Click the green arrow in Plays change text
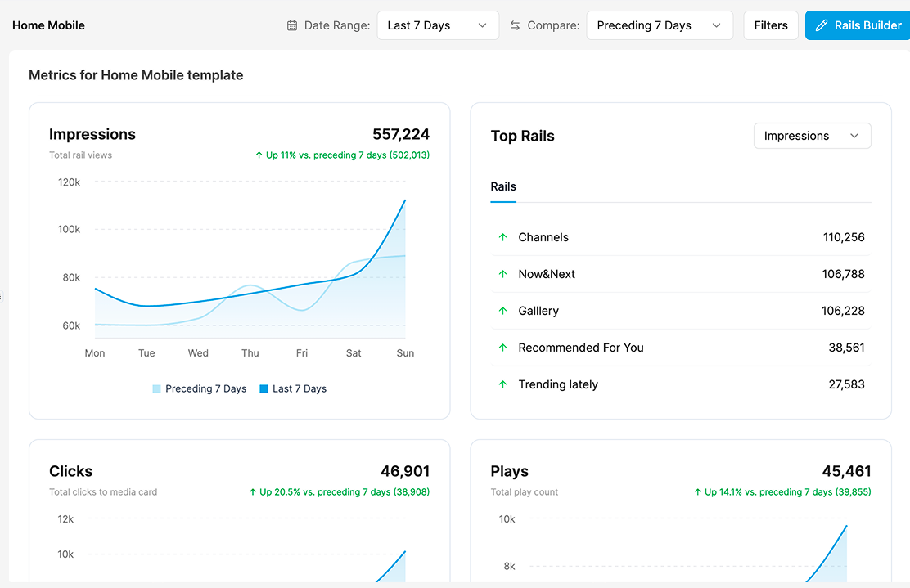Viewport: 910px width, 588px height. point(697,492)
